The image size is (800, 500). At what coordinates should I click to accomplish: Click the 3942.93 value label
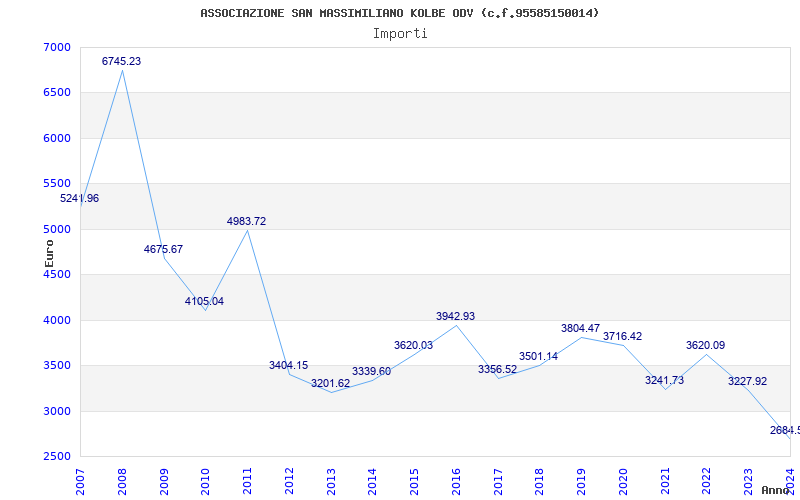pyautogui.click(x=456, y=316)
